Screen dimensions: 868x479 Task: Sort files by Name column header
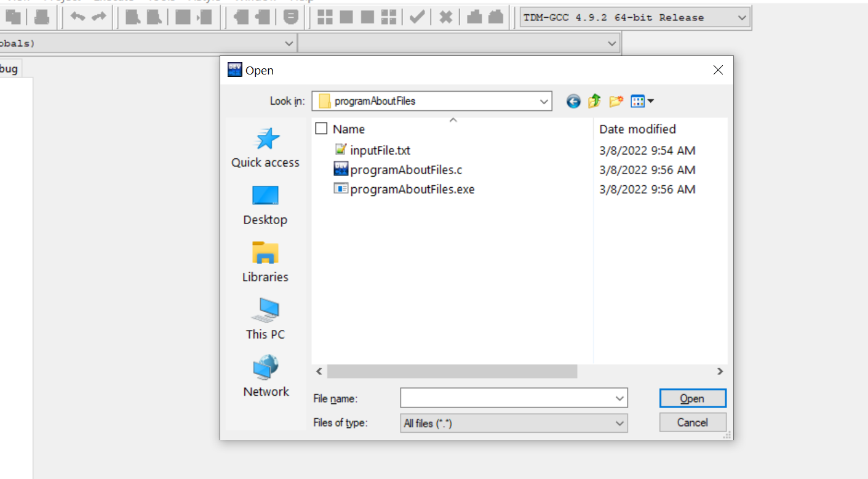coord(349,129)
